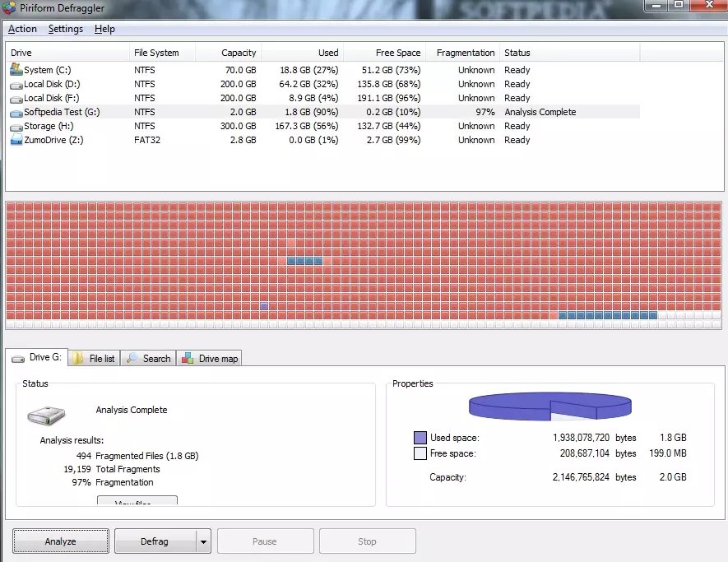Switch to the File list tab
Image resolution: width=728 pixels, height=562 pixels.
tap(95, 358)
